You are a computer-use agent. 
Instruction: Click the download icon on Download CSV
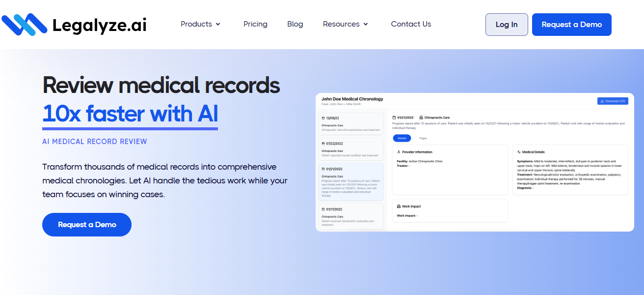[602, 101]
